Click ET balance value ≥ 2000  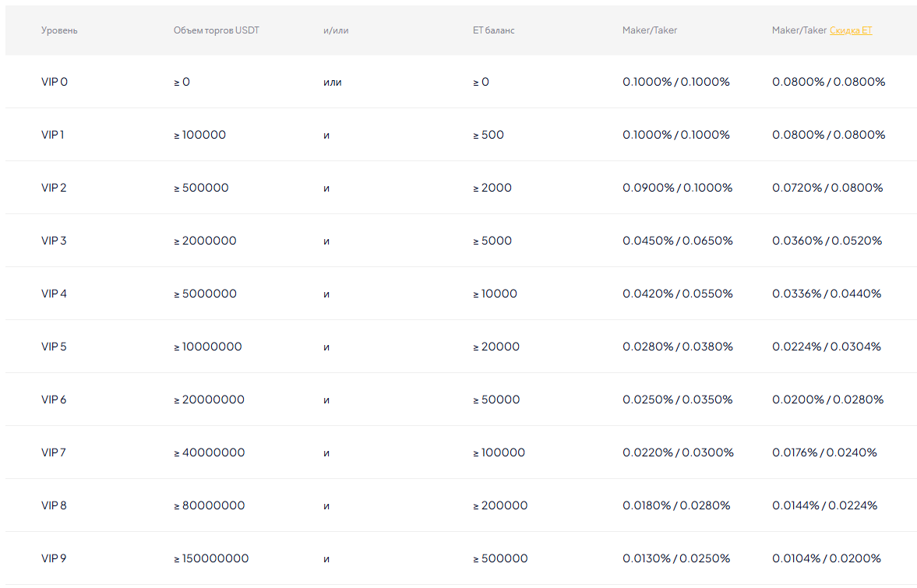(492, 188)
